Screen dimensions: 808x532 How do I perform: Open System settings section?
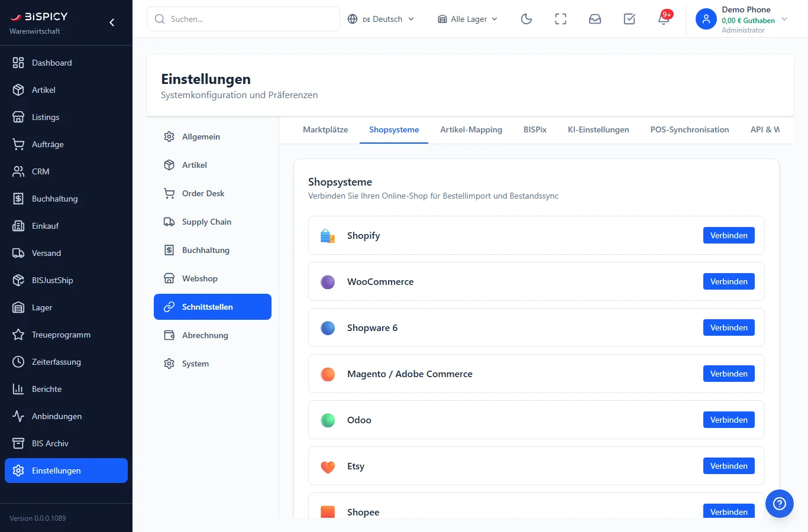212,364
